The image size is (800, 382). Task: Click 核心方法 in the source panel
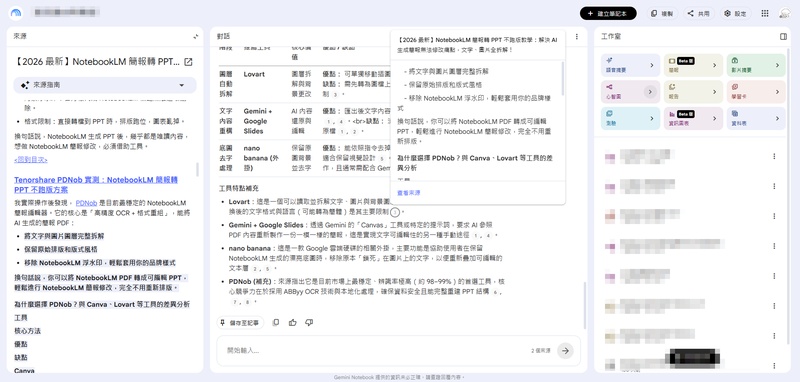(x=28, y=331)
